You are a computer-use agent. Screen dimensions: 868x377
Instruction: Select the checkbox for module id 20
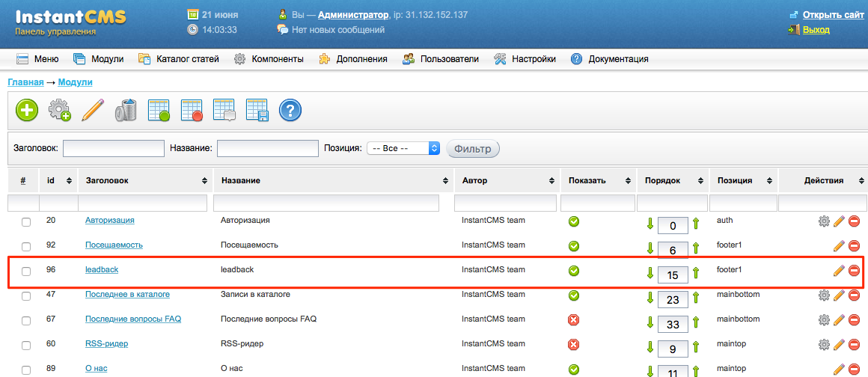(x=26, y=222)
